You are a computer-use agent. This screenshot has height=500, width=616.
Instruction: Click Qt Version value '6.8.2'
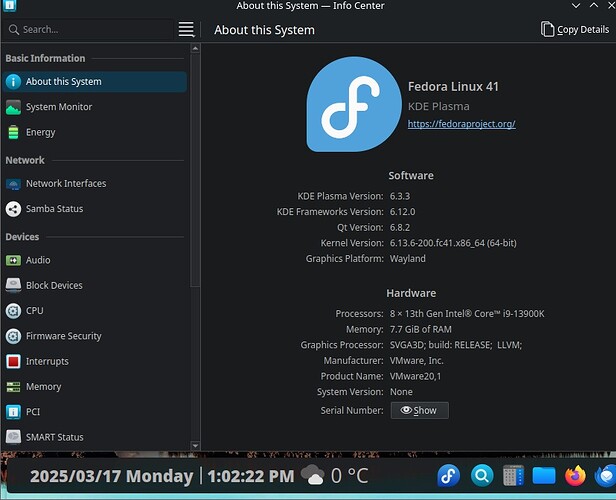click(x=400, y=227)
